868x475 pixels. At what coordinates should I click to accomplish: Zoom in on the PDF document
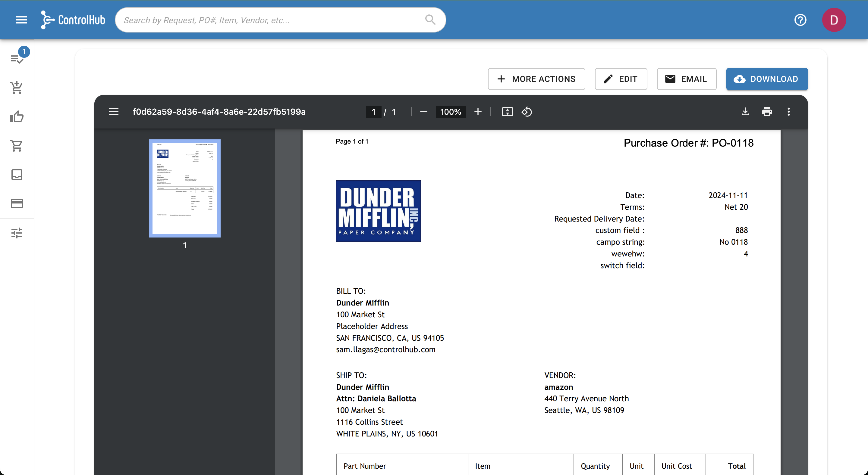pos(478,112)
